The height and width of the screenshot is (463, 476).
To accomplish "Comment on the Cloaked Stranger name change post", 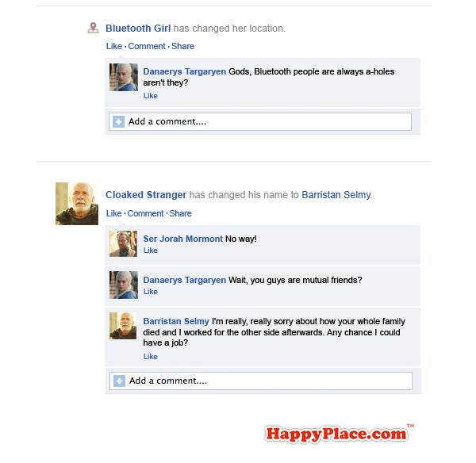I will [x=145, y=213].
